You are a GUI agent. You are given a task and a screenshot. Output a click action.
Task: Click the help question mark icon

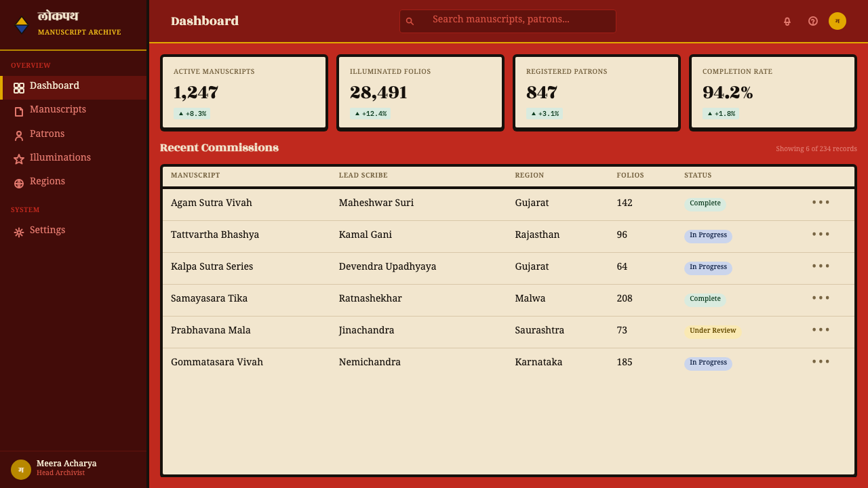(x=813, y=21)
